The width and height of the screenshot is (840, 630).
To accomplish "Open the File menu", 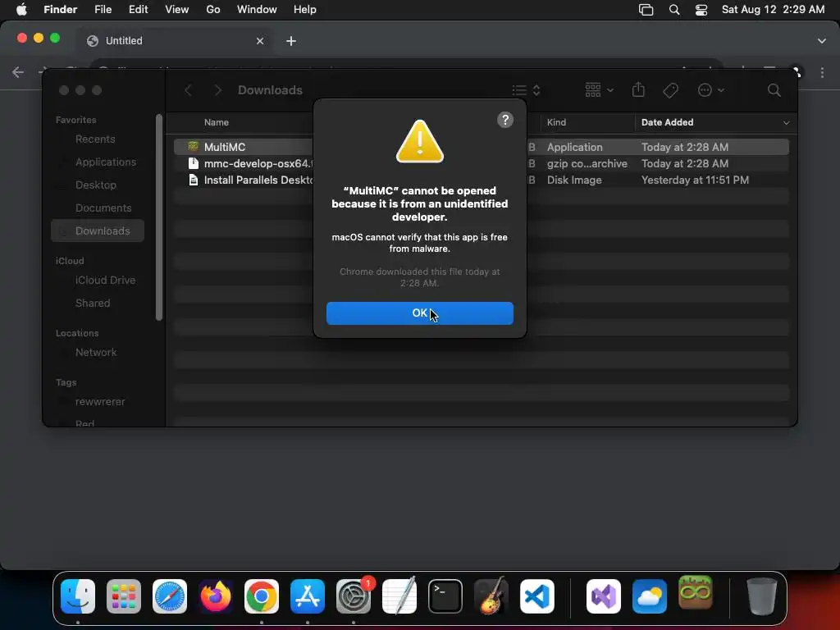I will click(x=103, y=10).
